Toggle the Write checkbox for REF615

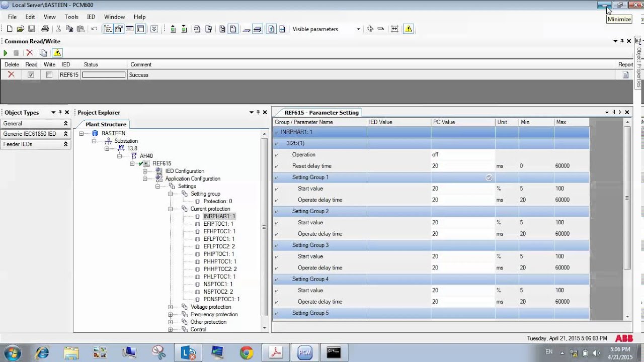coord(49,75)
